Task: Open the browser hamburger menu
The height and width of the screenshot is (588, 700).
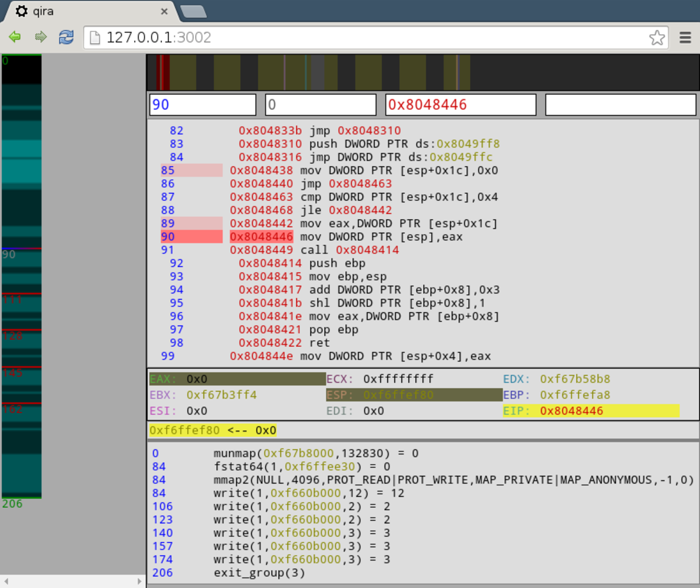Action: tap(685, 38)
